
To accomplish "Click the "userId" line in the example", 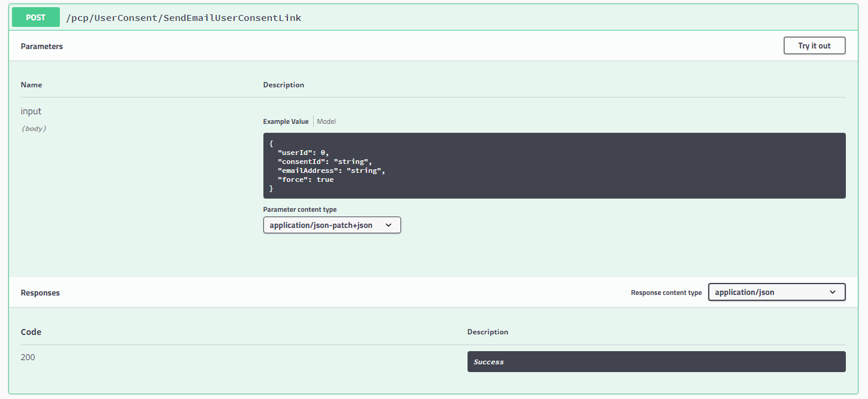I will pyautogui.click(x=303, y=153).
